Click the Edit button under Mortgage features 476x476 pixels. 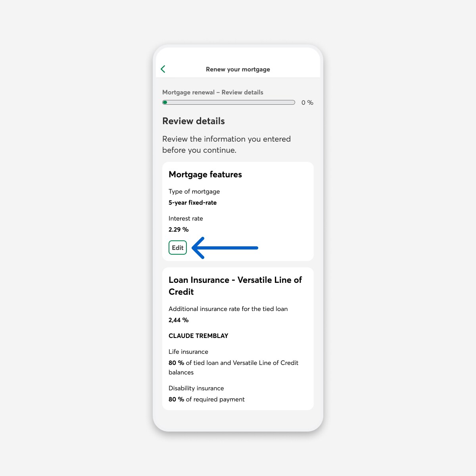177,248
